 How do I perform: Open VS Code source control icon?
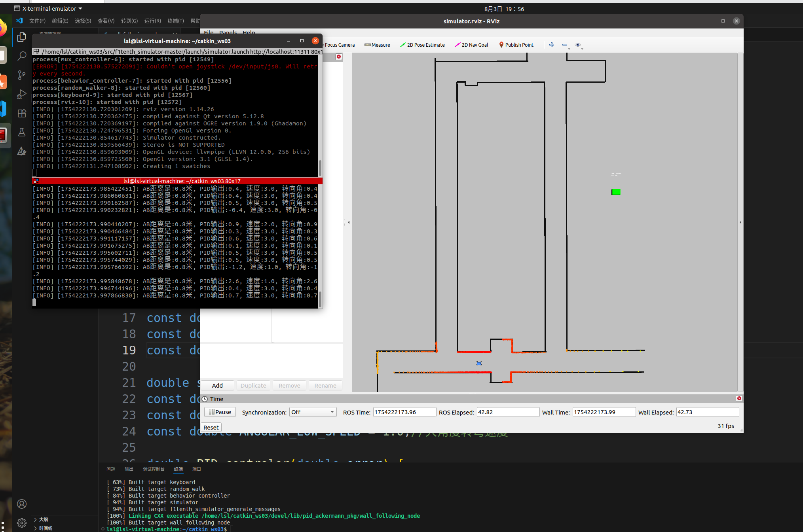pos(22,75)
